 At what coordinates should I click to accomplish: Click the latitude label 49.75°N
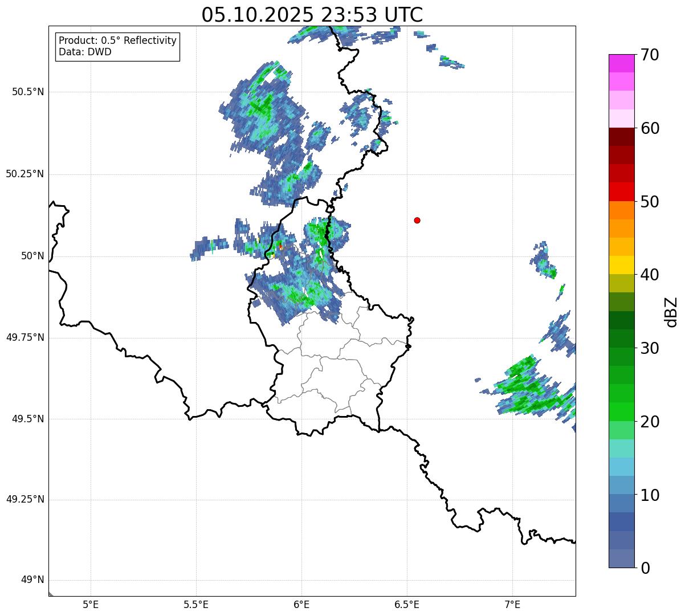coord(25,337)
